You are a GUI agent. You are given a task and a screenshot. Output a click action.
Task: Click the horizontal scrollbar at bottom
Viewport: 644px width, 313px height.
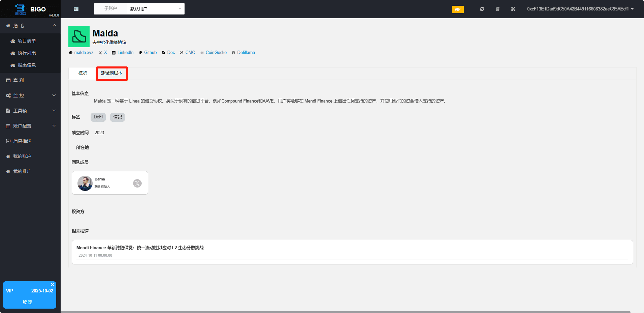coord(345,312)
